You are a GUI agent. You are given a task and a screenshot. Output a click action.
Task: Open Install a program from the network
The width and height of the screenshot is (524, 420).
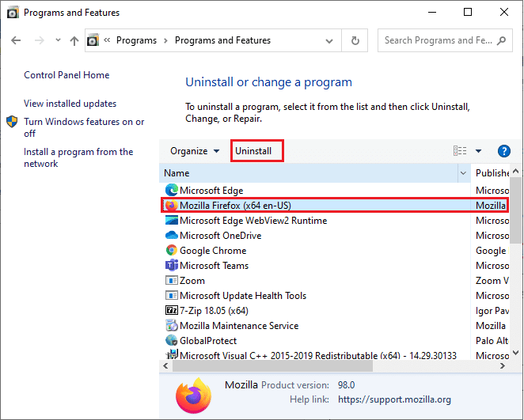click(x=78, y=157)
